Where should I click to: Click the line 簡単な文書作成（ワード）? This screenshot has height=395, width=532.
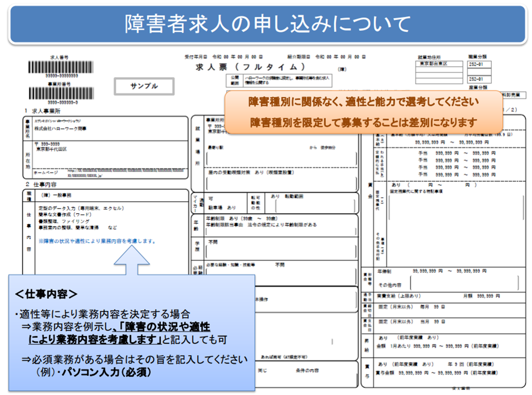[x=65, y=215]
